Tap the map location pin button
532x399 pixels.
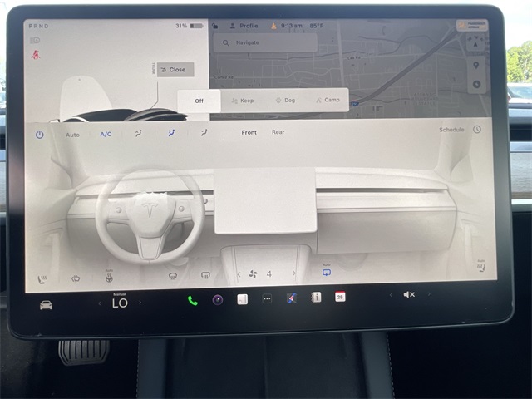click(x=476, y=66)
